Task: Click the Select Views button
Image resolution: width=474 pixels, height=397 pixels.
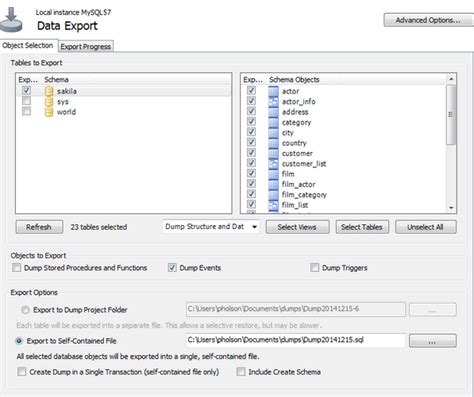Action: click(x=297, y=227)
